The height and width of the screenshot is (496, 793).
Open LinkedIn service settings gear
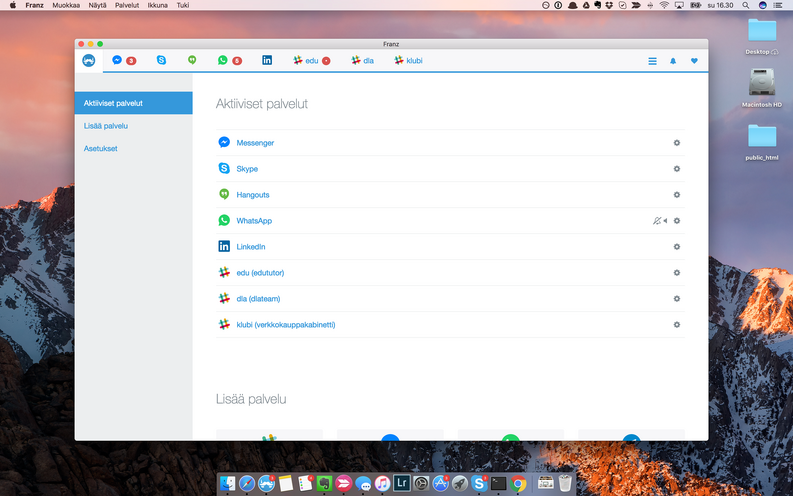pos(677,247)
